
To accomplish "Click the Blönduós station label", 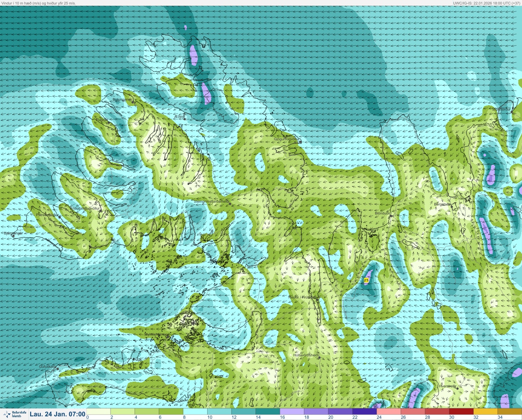I will pyautogui.click(x=382, y=213).
